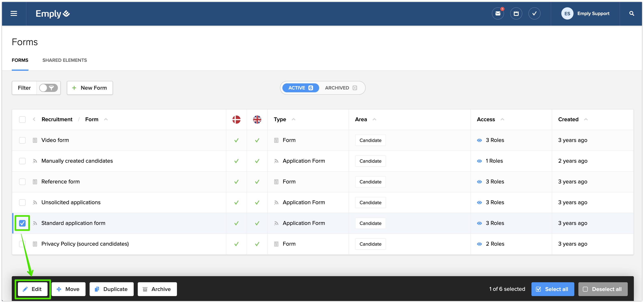The width and height of the screenshot is (644, 303).
Task: Open the tasks checkmark icon
Action: pyautogui.click(x=534, y=13)
